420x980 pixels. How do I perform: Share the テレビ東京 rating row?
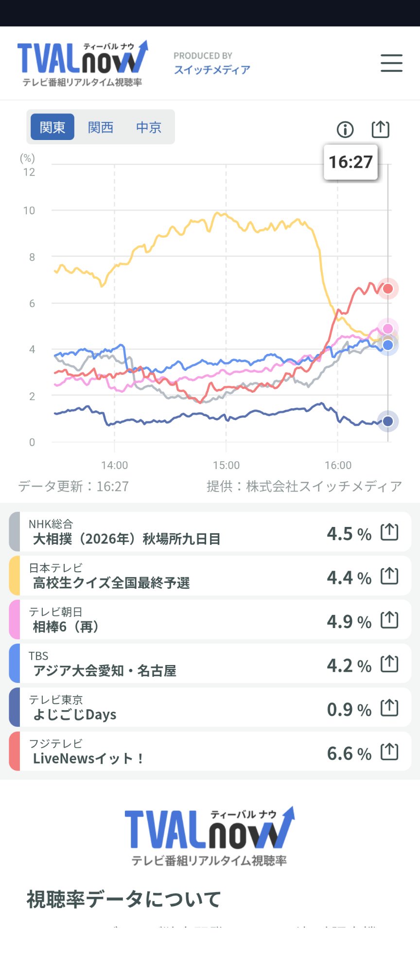point(389,708)
